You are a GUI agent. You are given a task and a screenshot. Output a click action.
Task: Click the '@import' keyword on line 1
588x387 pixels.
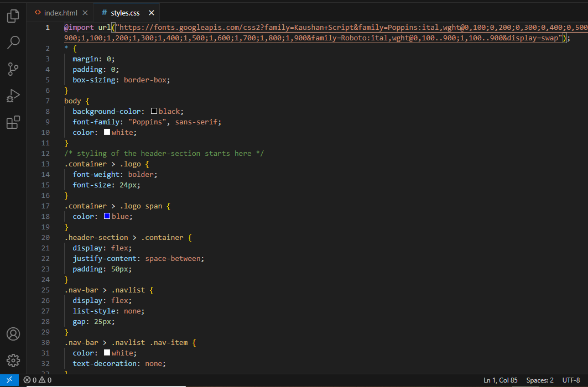coord(79,27)
